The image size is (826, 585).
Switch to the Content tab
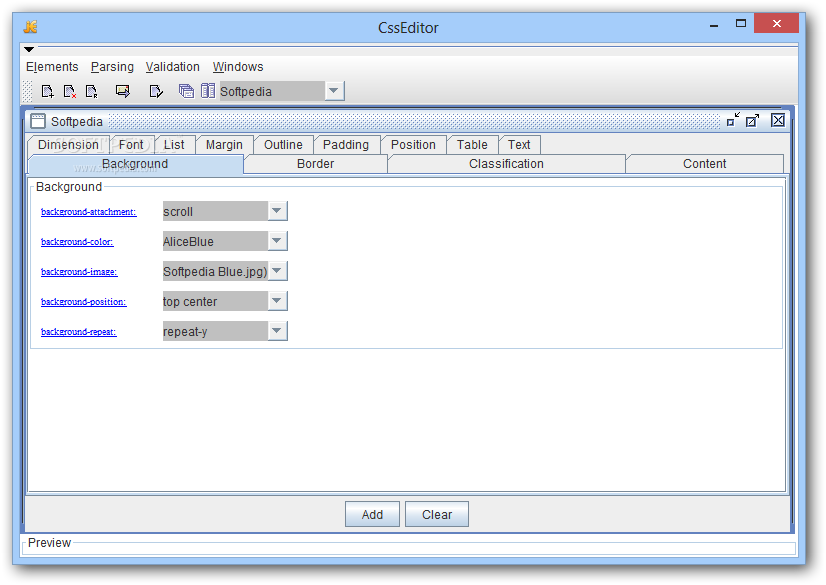point(705,164)
